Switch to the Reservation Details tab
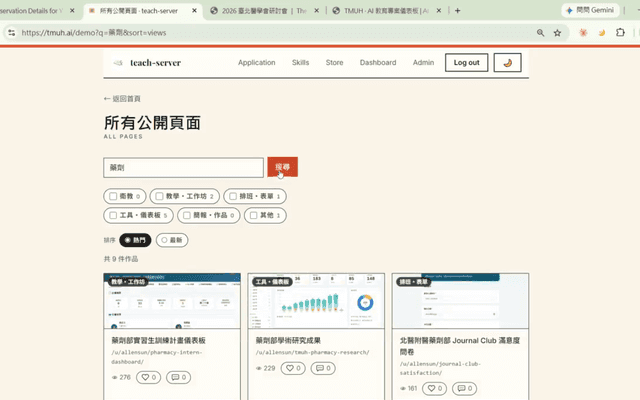 point(31,11)
